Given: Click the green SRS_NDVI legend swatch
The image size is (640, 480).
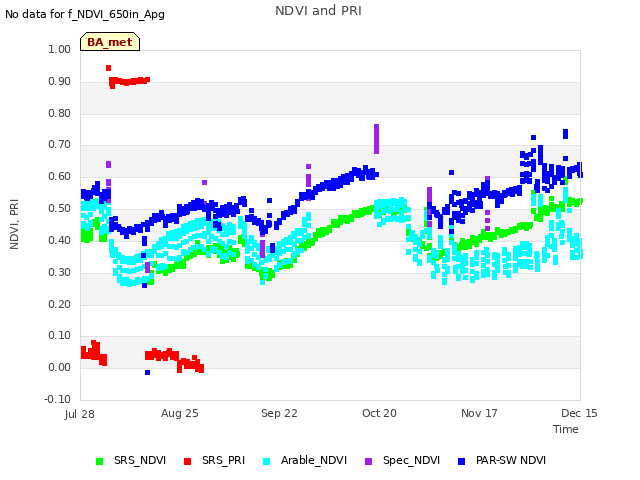Looking at the screenshot, I should (99, 461).
